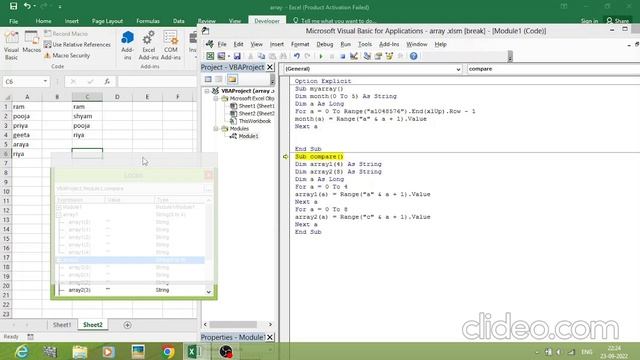The width and height of the screenshot is (640, 360).
Task: Open the File tab in Excel
Action: tap(13, 21)
